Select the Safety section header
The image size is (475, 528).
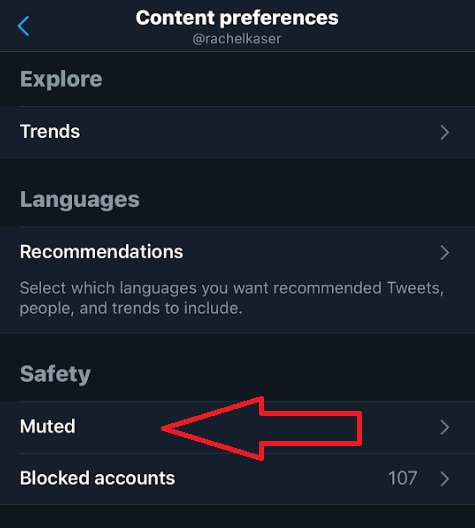pos(55,374)
